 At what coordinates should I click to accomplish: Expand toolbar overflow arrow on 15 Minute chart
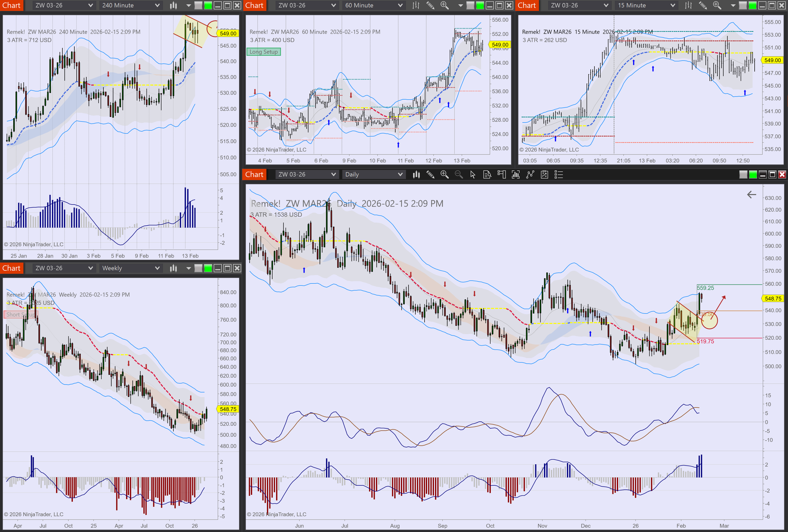(x=733, y=5)
